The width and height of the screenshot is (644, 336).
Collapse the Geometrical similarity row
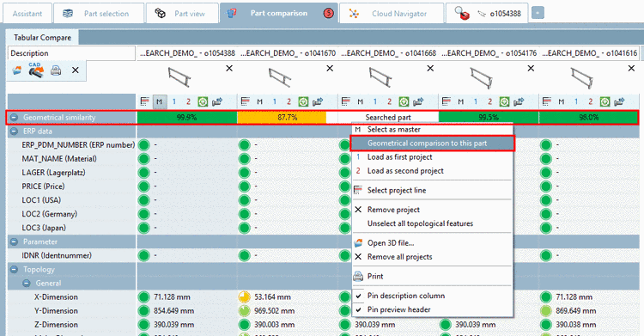point(14,117)
